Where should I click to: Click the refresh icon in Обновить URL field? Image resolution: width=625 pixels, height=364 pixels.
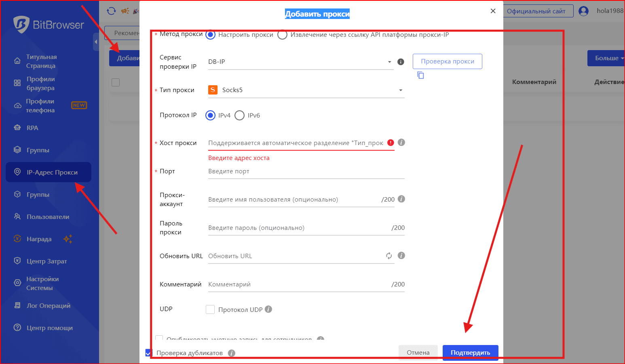coord(389,256)
